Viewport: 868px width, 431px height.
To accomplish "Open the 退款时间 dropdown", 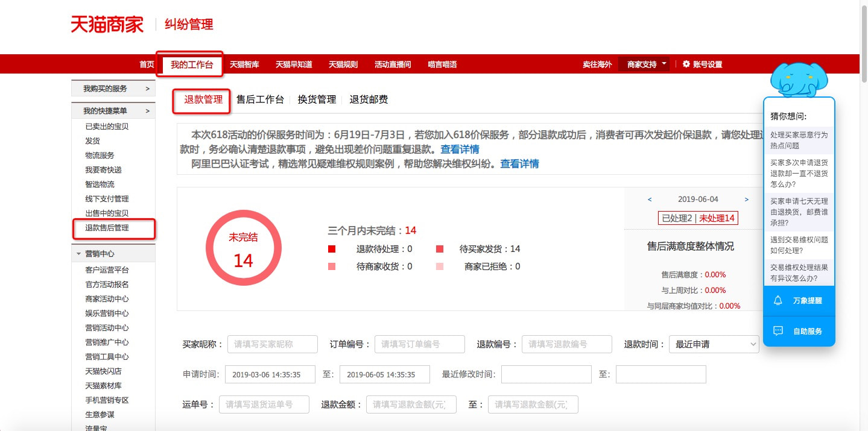I will tap(714, 344).
